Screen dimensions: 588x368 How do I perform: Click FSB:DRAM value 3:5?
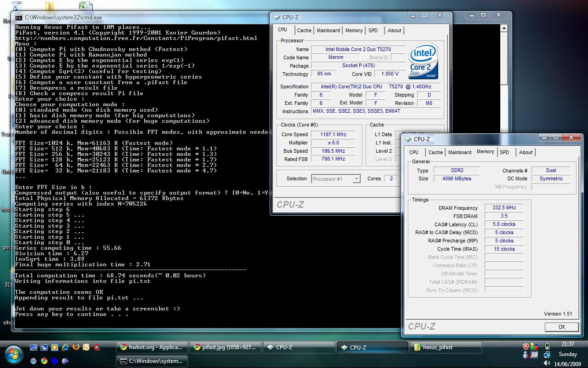click(x=504, y=216)
